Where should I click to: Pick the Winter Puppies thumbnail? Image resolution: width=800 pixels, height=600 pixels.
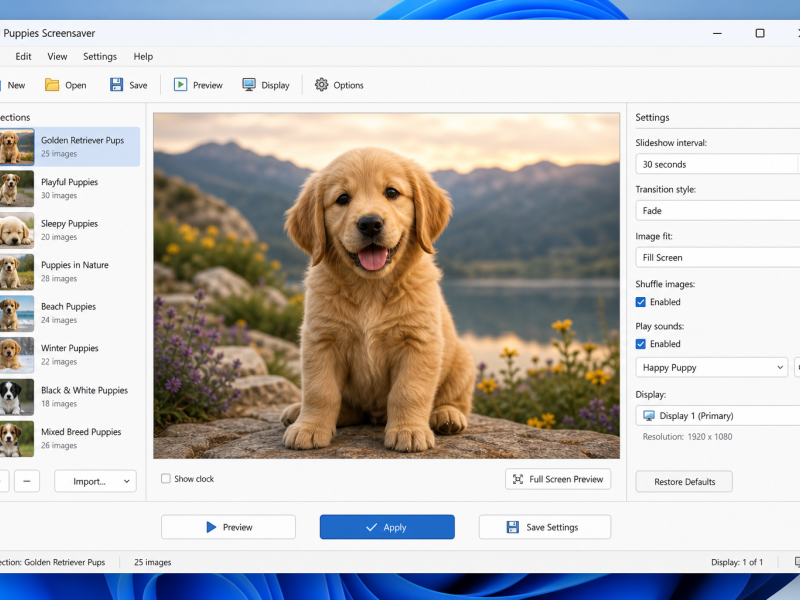(x=17, y=355)
